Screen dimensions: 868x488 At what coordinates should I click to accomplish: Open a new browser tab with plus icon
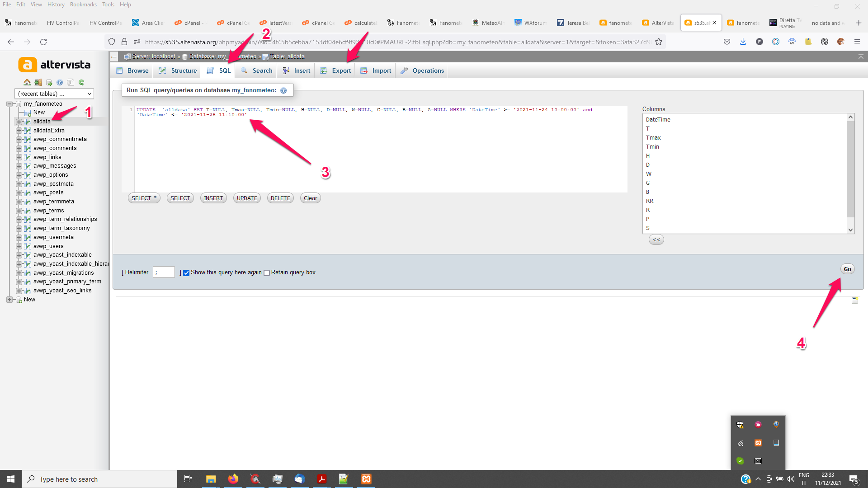click(859, 23)
